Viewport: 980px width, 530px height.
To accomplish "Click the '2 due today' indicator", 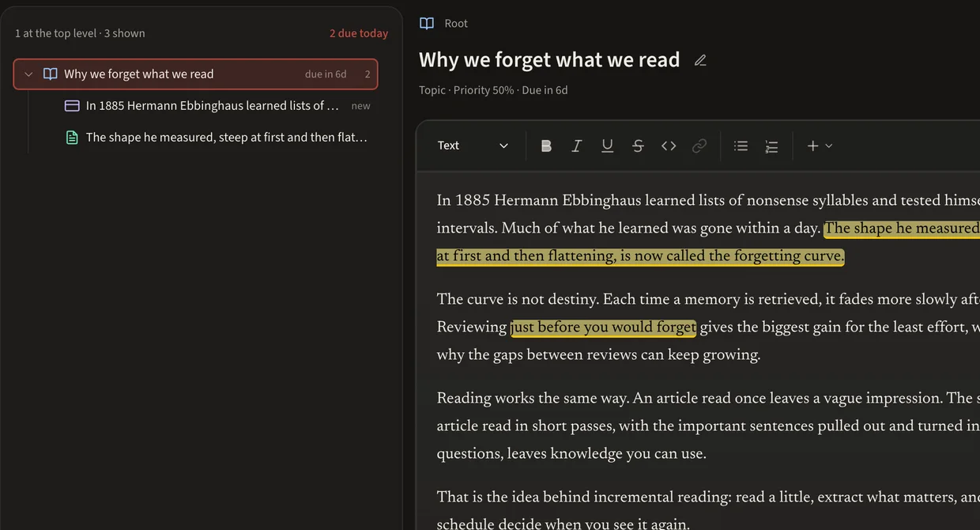I will point(359,33).
